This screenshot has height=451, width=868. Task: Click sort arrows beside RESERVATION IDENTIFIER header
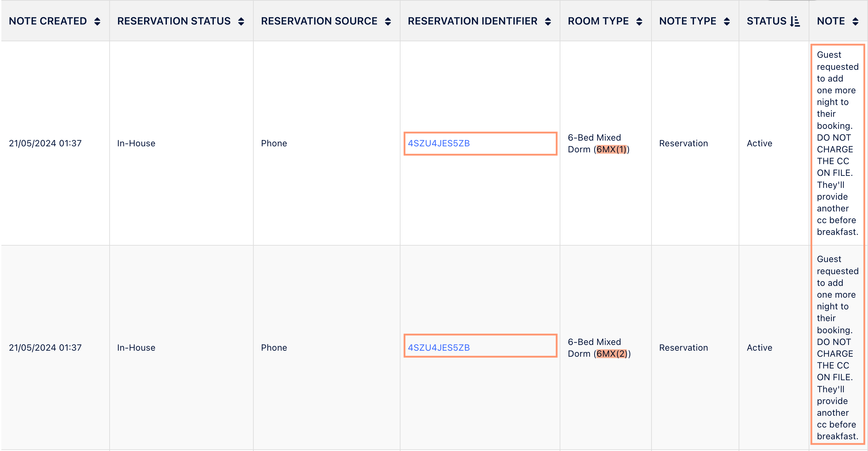click(548, 21)
